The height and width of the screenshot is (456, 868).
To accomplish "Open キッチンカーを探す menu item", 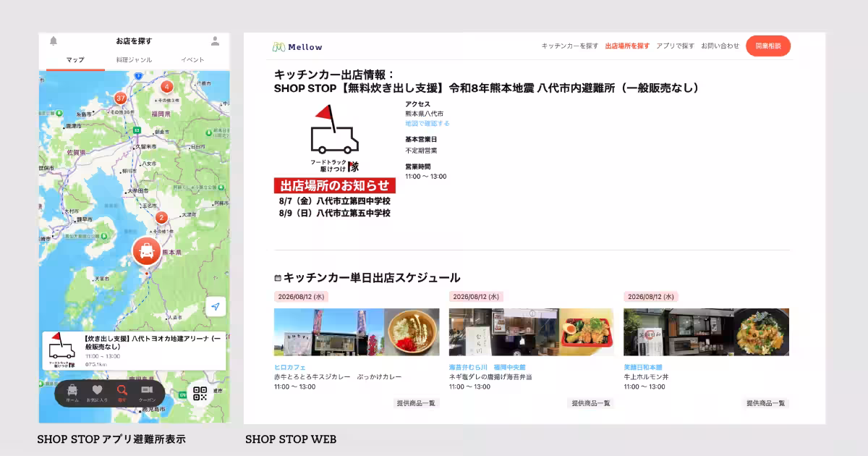I will 570,46.
